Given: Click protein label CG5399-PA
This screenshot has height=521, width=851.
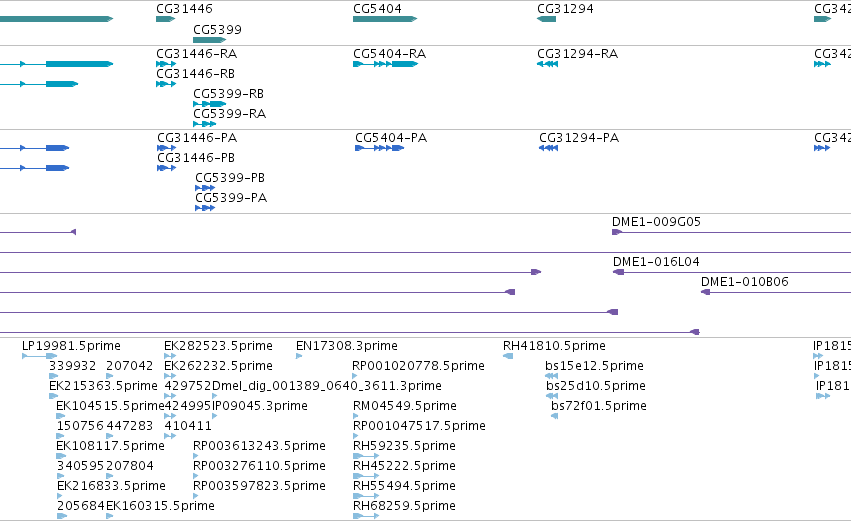Looking at the screenshot, I should pos(231,198).
